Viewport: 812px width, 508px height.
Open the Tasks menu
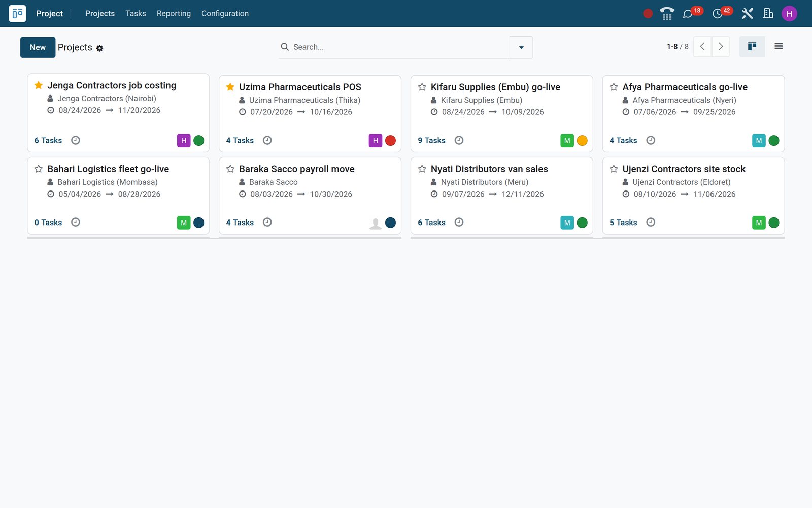(136, 14)
